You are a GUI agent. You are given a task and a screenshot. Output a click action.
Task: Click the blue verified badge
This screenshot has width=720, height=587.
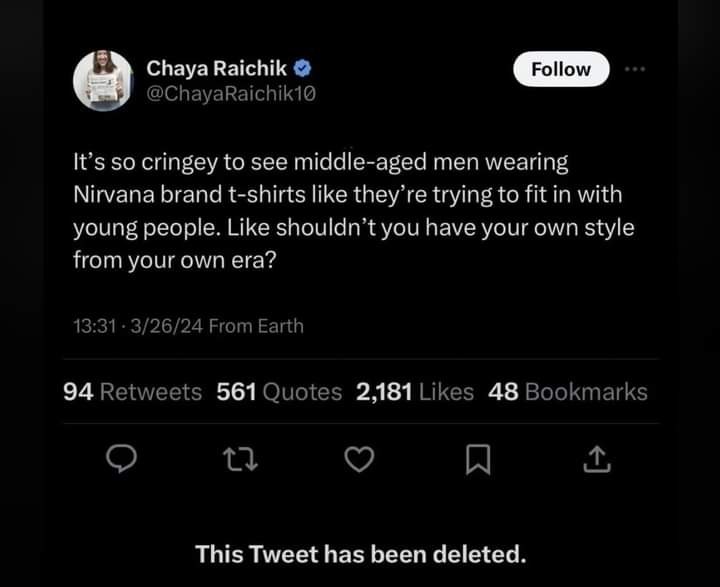(x=302, y=68)
